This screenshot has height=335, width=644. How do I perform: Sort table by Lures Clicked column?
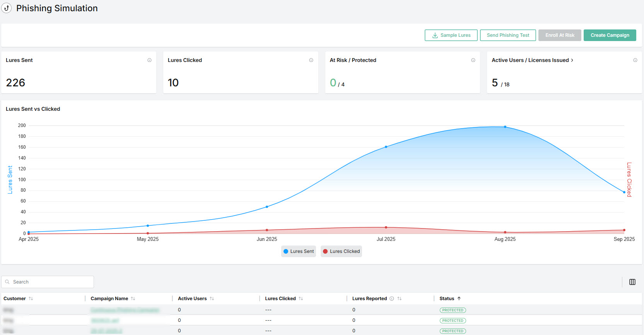[x=301, y=299]
